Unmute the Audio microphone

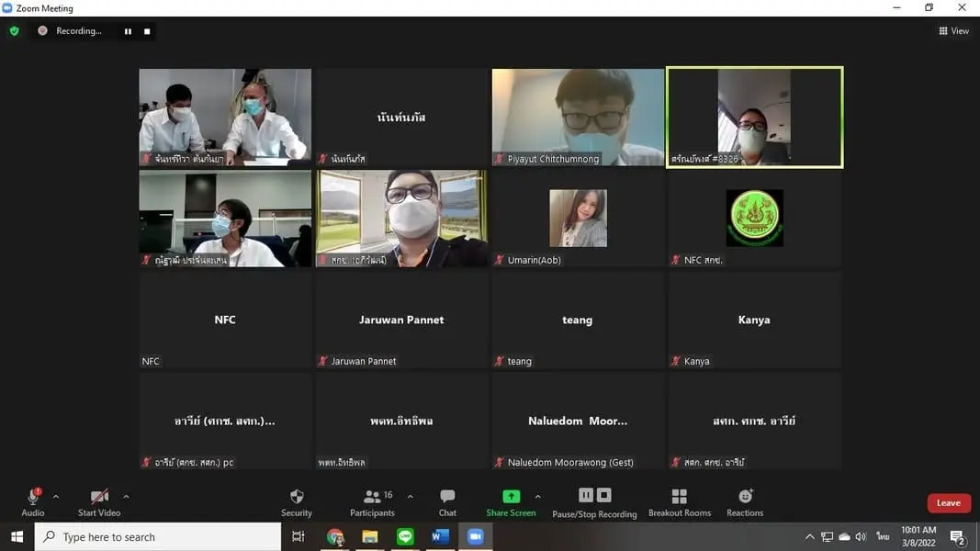33,502
